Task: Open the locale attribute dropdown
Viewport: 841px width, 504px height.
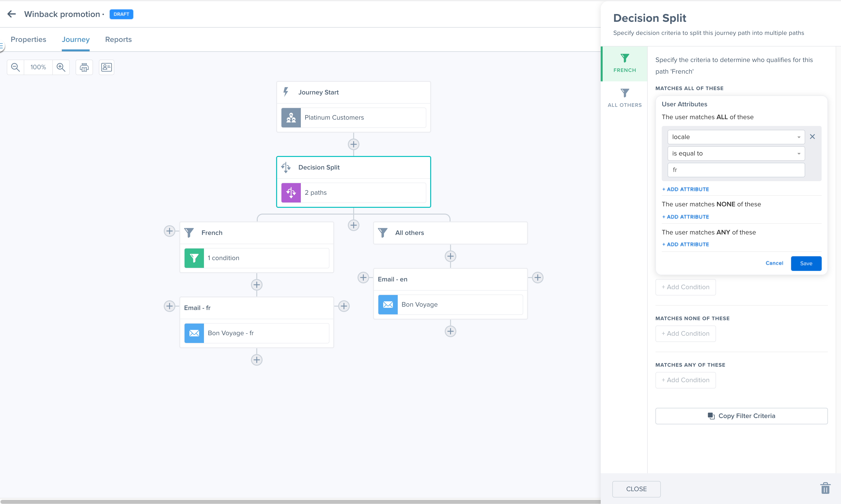Action: click(736, 137)
